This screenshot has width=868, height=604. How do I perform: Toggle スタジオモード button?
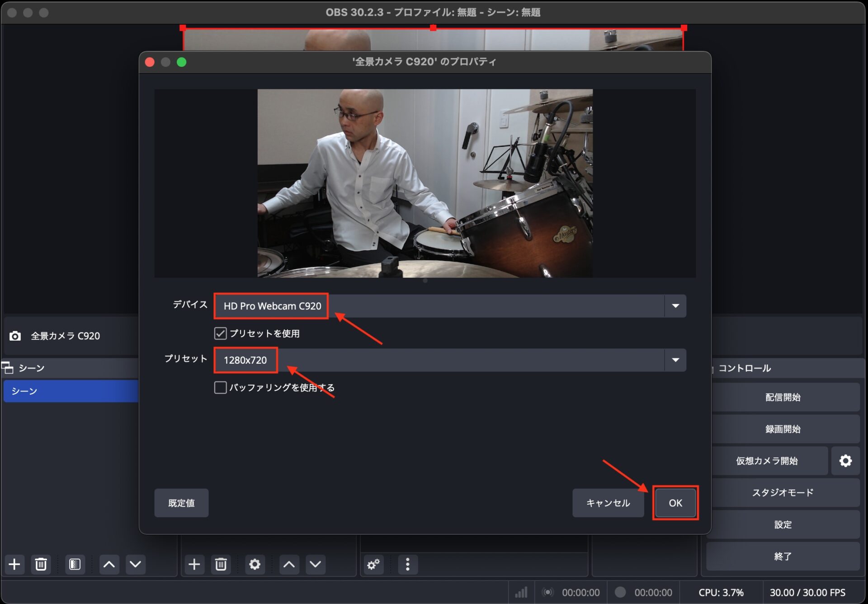[783, 492]
